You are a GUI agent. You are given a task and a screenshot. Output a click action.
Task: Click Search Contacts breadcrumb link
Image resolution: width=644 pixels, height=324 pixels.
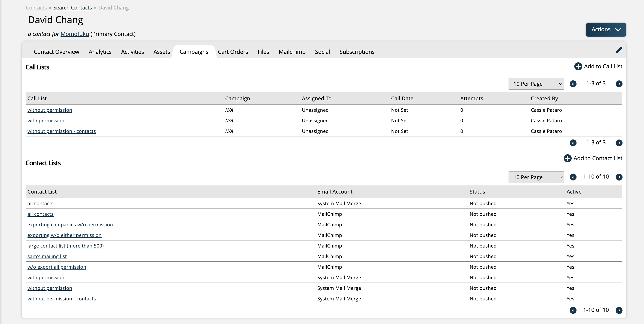coord(73,7)
